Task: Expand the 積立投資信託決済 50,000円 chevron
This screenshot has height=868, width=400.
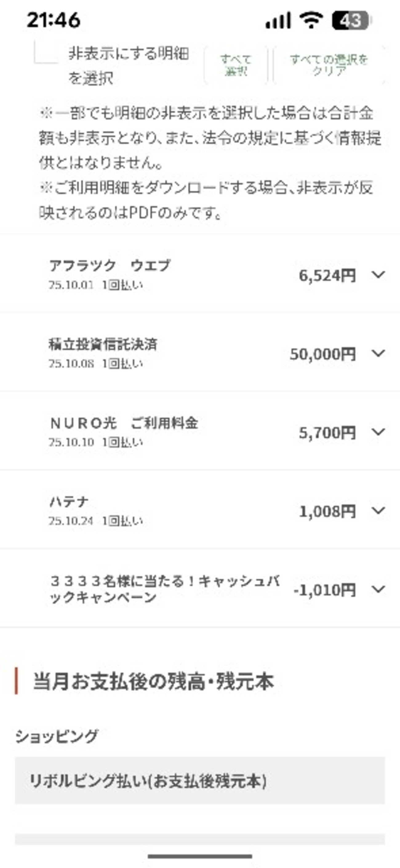Action: 378,353
